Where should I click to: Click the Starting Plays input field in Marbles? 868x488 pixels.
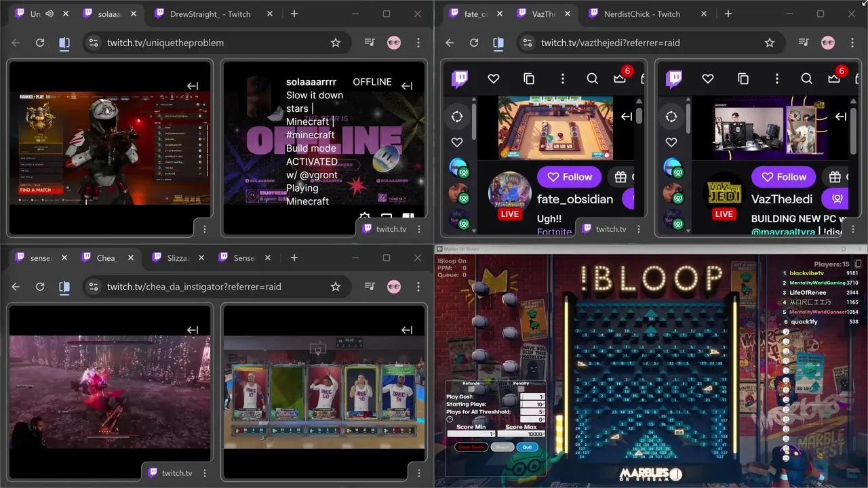(533, 404)
